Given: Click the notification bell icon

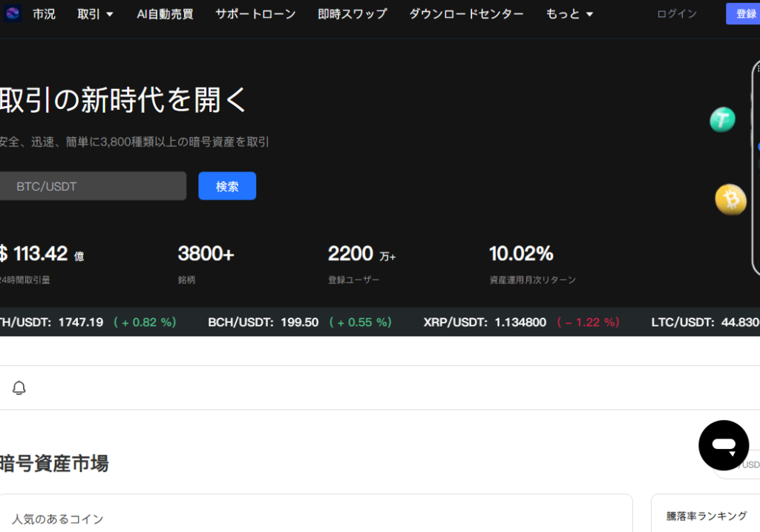Looking at the screenshot, I should [x=19, y=387].
